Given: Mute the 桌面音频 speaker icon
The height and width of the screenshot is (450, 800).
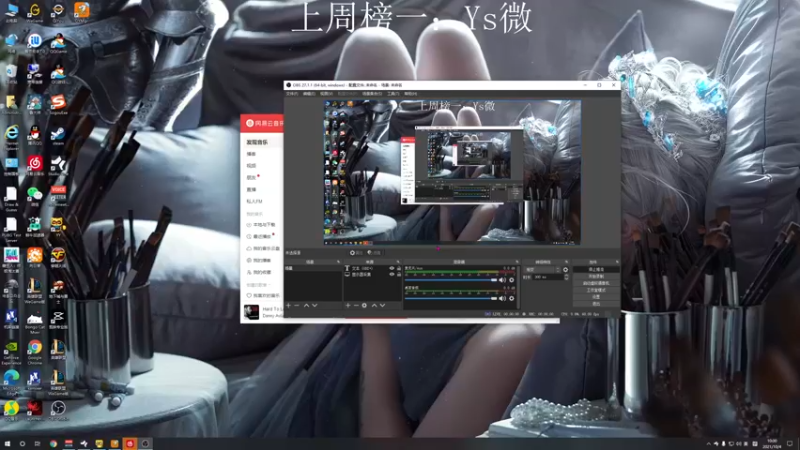Looking at the screenshot, I should coord(503,298).
